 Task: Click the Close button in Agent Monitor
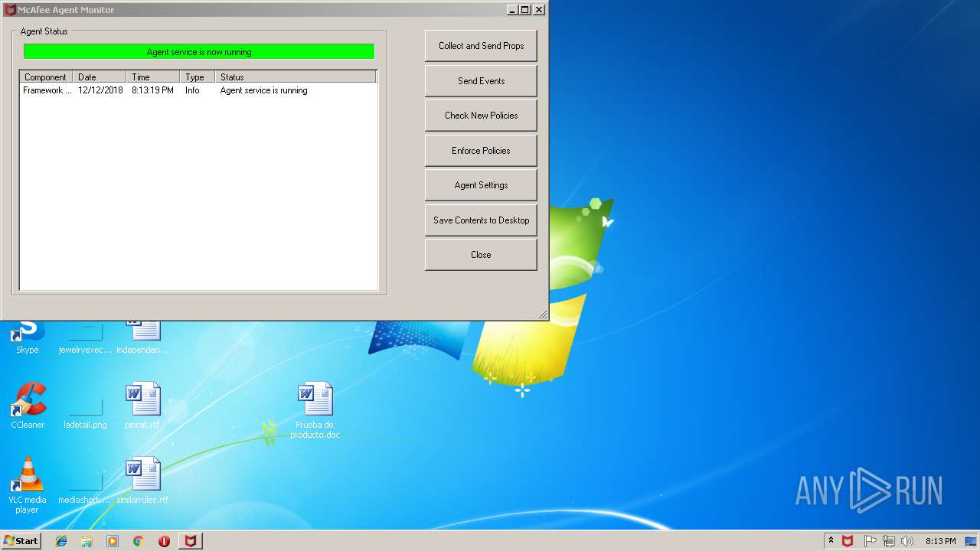(x=481, y=255)
